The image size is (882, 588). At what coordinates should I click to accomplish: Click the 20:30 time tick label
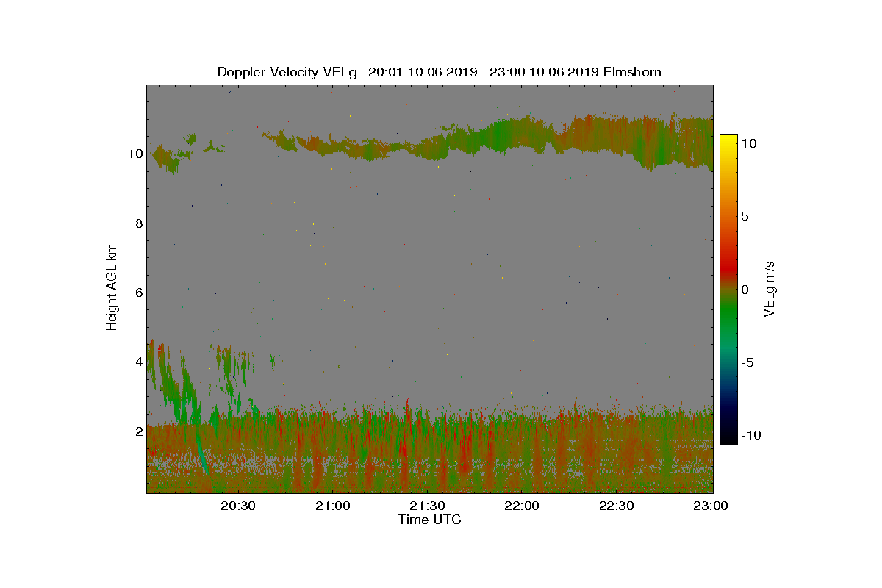238,506
